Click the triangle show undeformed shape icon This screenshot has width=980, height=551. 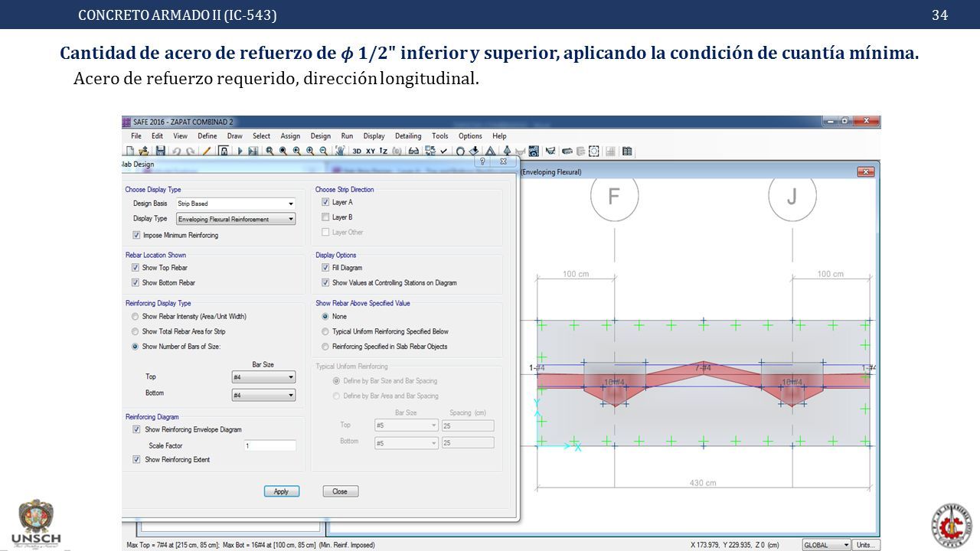tap(491, 151)
